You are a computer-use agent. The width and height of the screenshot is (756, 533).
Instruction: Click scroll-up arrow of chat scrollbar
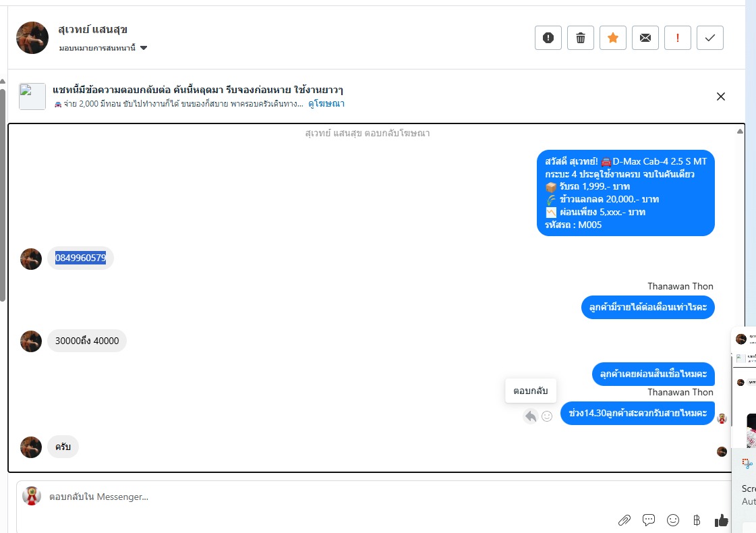pyautogui.click(x=740, y=131)
